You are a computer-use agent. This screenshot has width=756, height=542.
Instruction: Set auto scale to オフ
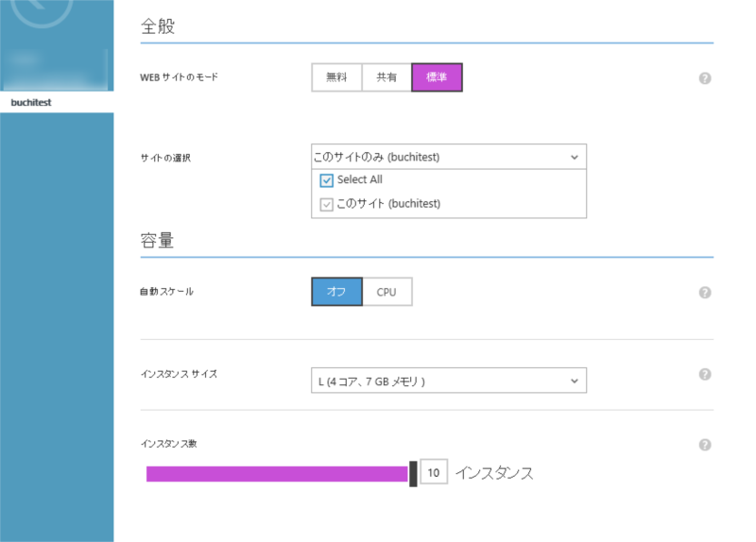pyautogui.click(x=336, y=292)
